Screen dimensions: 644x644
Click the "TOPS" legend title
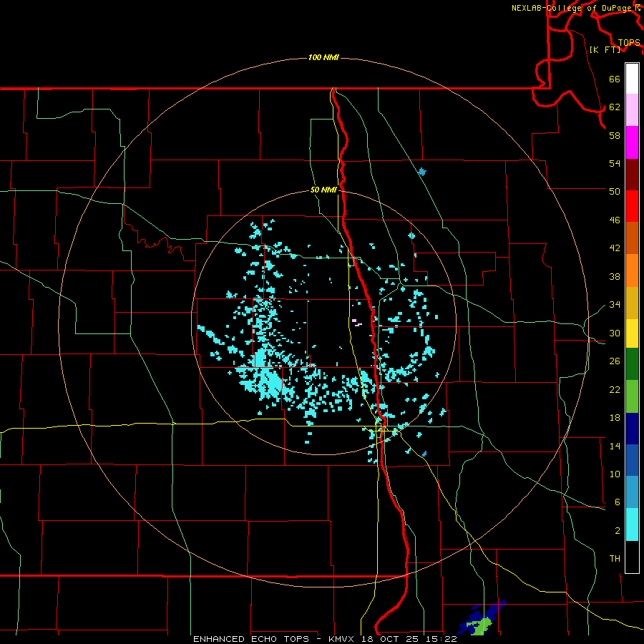(629, 43)
